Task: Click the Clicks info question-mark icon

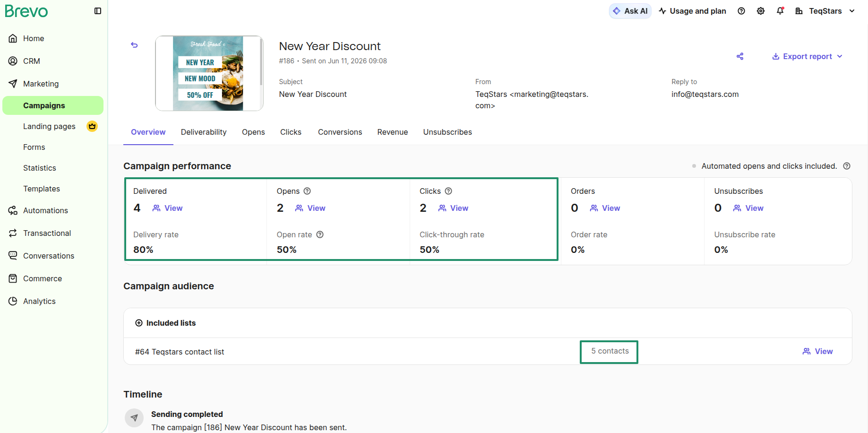Action: 448,191
